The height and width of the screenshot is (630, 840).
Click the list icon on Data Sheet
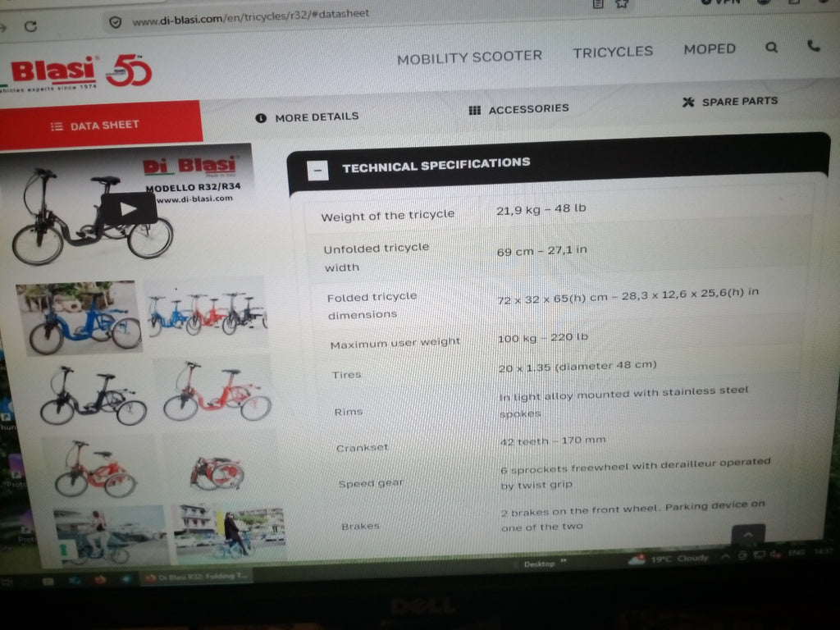(57, 126)
